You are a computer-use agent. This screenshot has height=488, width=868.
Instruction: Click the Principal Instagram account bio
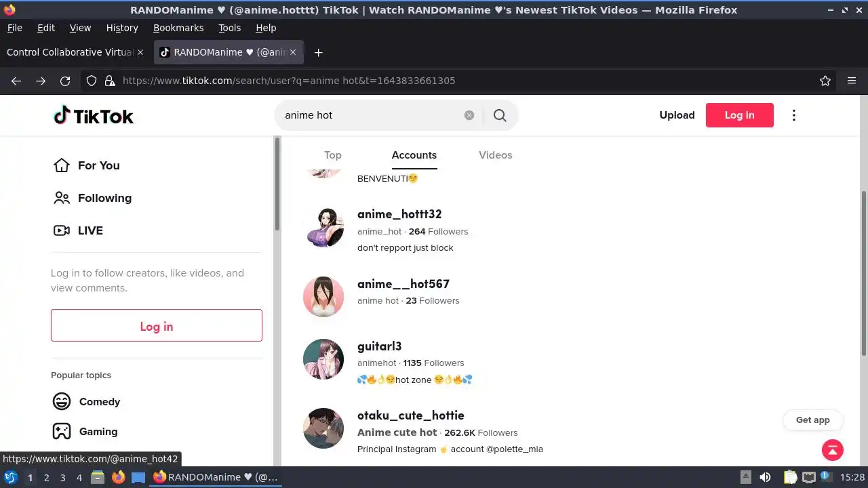(x=450, y=449)
